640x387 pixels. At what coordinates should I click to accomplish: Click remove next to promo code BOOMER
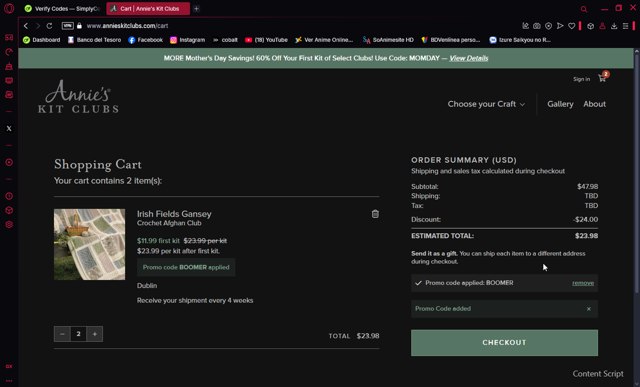coord(583,283)
